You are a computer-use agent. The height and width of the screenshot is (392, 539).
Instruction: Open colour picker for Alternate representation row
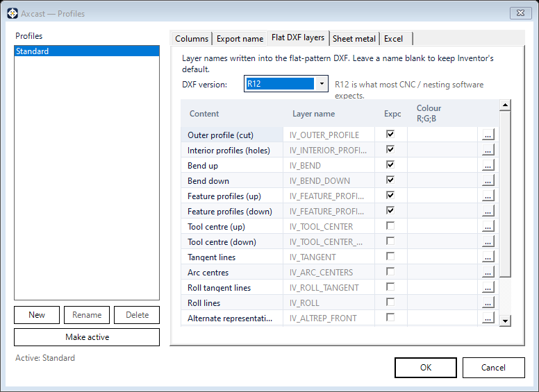click(x=488, y=318)
